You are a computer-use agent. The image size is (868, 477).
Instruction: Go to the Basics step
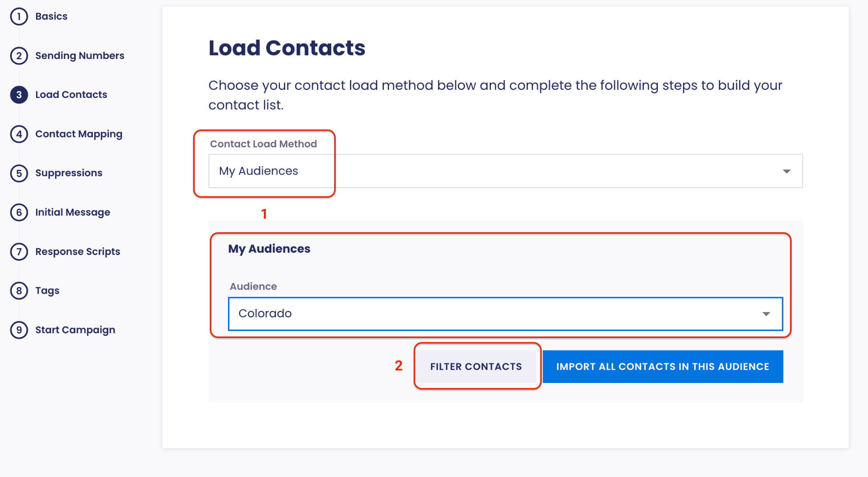coord(51,17)
